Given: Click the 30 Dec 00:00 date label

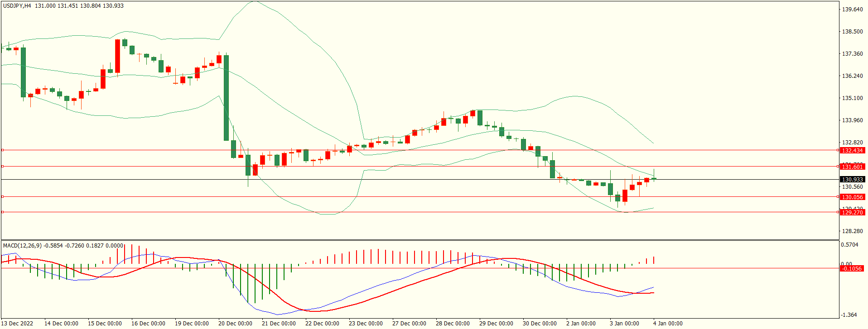Looking at the screenshot, I should click(x=540, y=324).
